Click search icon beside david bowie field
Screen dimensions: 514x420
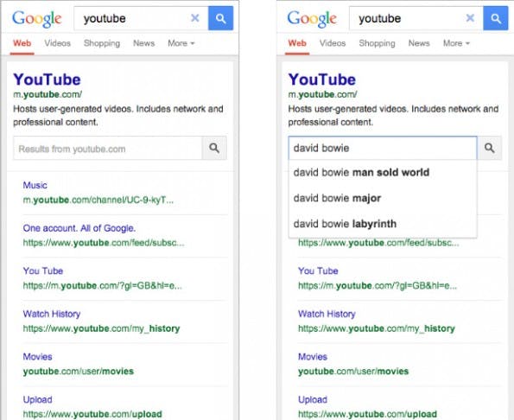pos(490,148)
